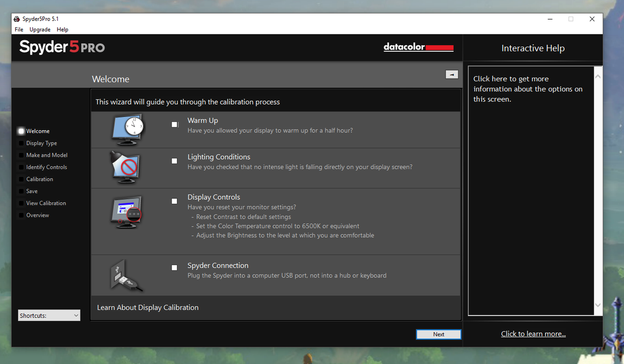624x364 pixels.
Task: Click the Lighting Conditions heading text
Action: (x=219, y=157)
